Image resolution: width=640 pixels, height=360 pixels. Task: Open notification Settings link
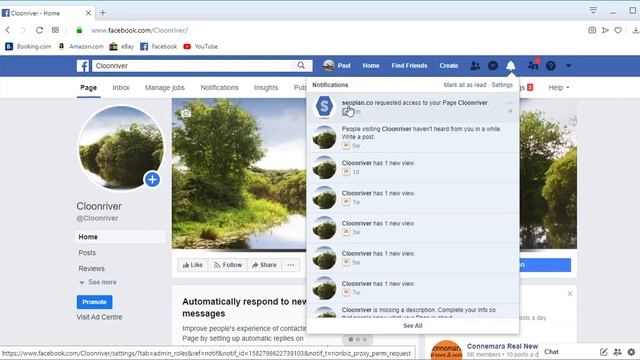point(502,85)
